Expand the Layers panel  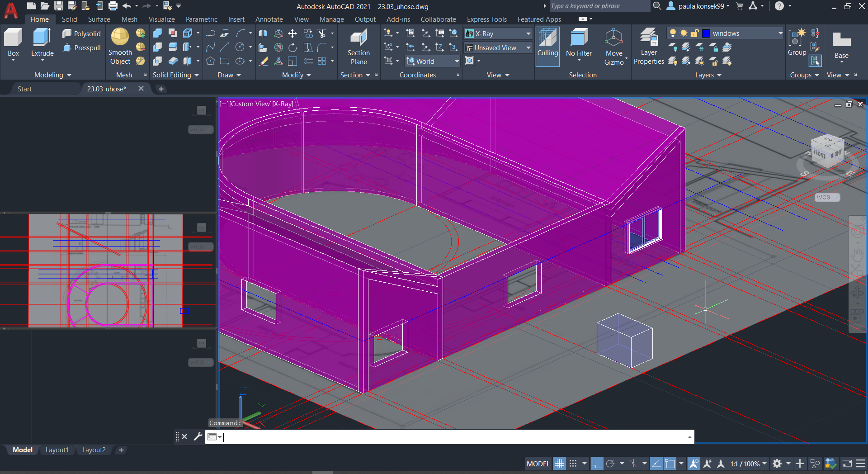coord(708,75)
